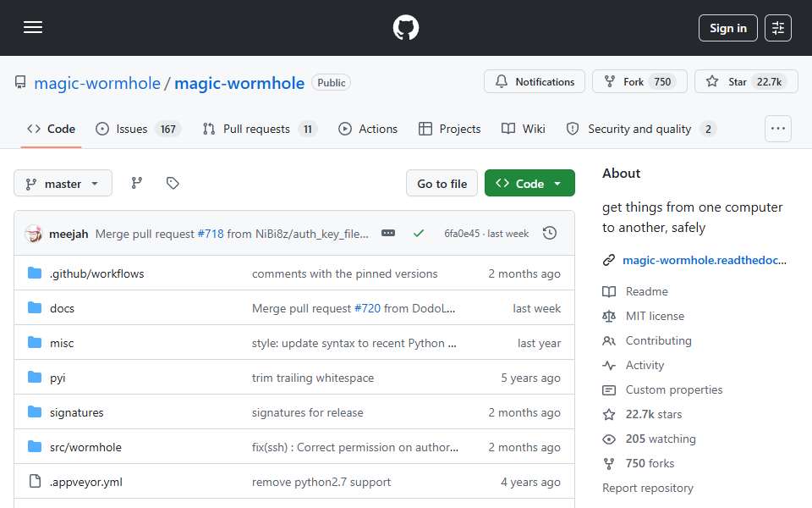Open the three-dot more tabs menu
Screen dimensions: 812x508
coord(778,129)
